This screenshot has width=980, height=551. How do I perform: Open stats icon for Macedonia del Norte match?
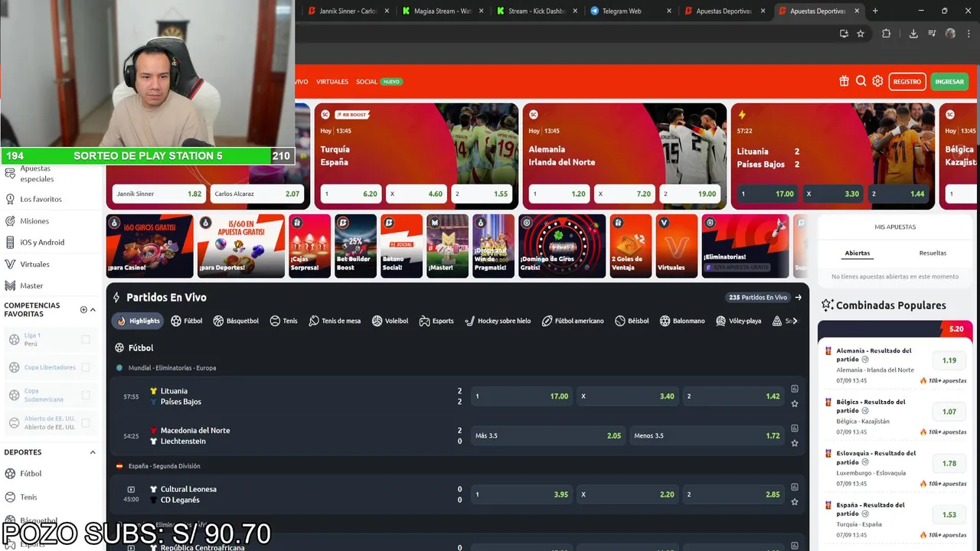click(x=795, y=428)
